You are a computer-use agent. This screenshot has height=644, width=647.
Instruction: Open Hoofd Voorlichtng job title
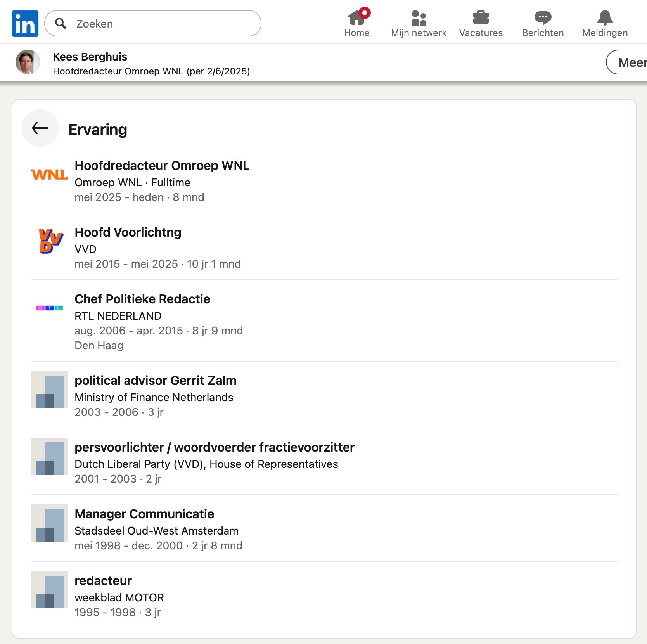pyautogui.click(x=128, y=232)
